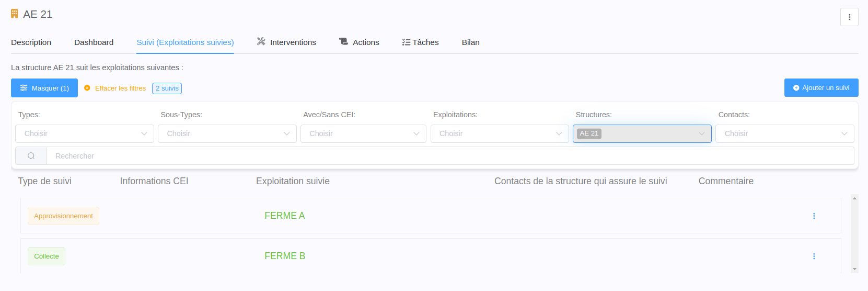Click the Actions tab icon
Viewport: 868px width, 291px height.
[343, 42]
